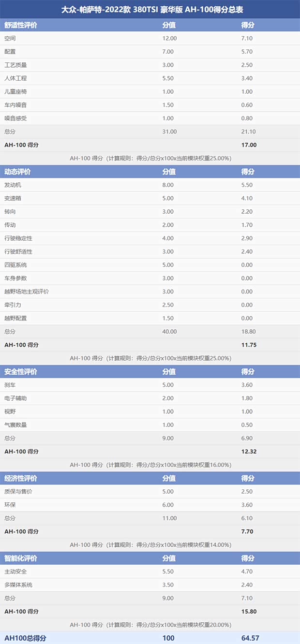Image resolution: width=300 pixels, height=644 pixels.
Task: Select the 25.00% weight rule note under comfort
Action: (x=150, y=158)
